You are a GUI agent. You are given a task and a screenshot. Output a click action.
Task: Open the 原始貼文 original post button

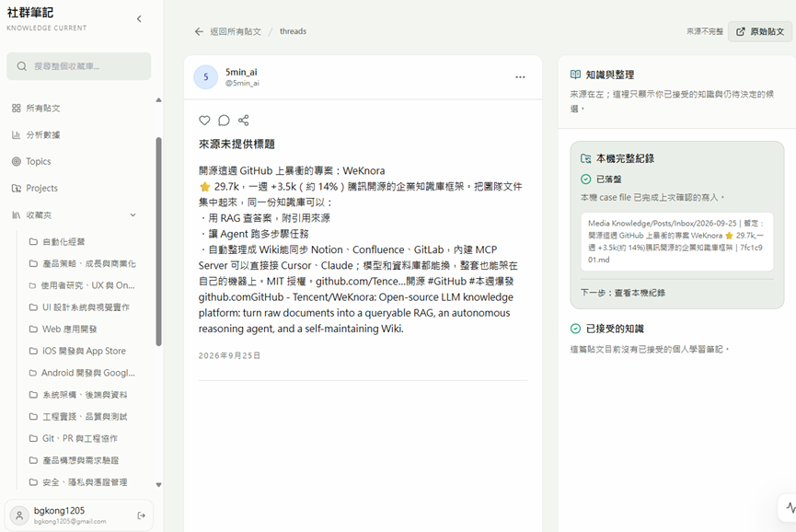[760, 31]
